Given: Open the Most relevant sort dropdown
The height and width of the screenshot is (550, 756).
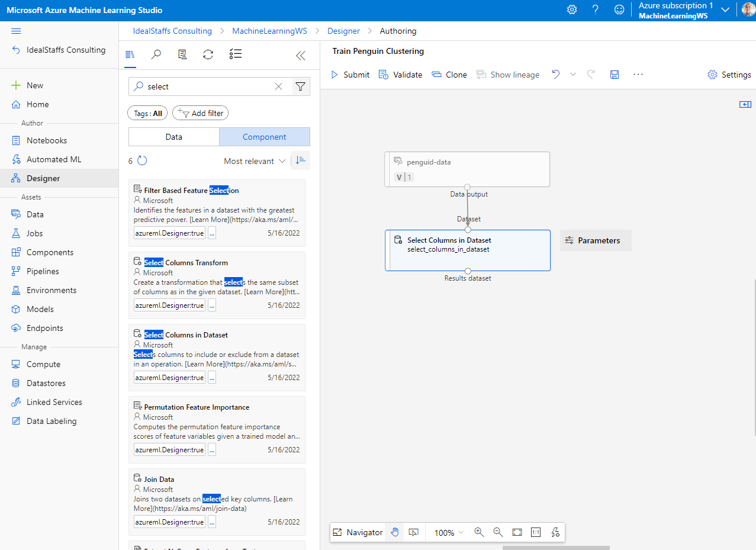Looking at the screenshot, I should click(255, 161).
